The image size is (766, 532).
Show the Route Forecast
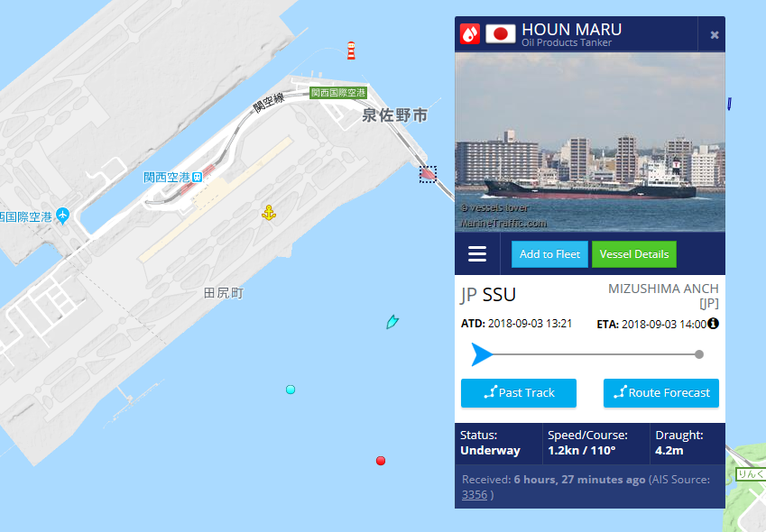[x=661, y=393]
